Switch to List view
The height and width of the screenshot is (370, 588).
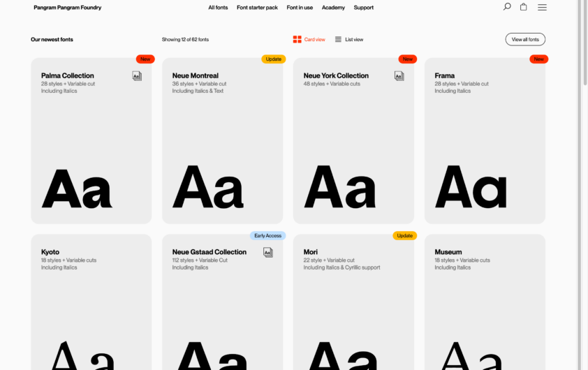click(348, 39)
